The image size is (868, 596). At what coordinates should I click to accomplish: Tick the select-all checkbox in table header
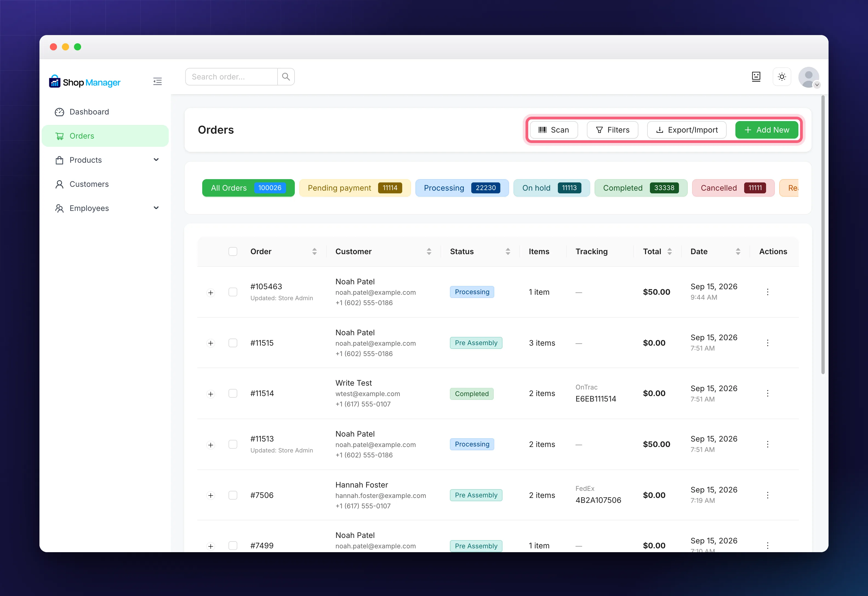click(x=233, y=251)
